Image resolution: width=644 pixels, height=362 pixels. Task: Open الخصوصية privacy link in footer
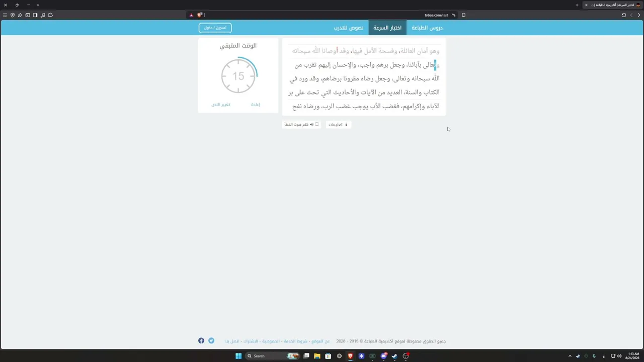pos(271,341)
